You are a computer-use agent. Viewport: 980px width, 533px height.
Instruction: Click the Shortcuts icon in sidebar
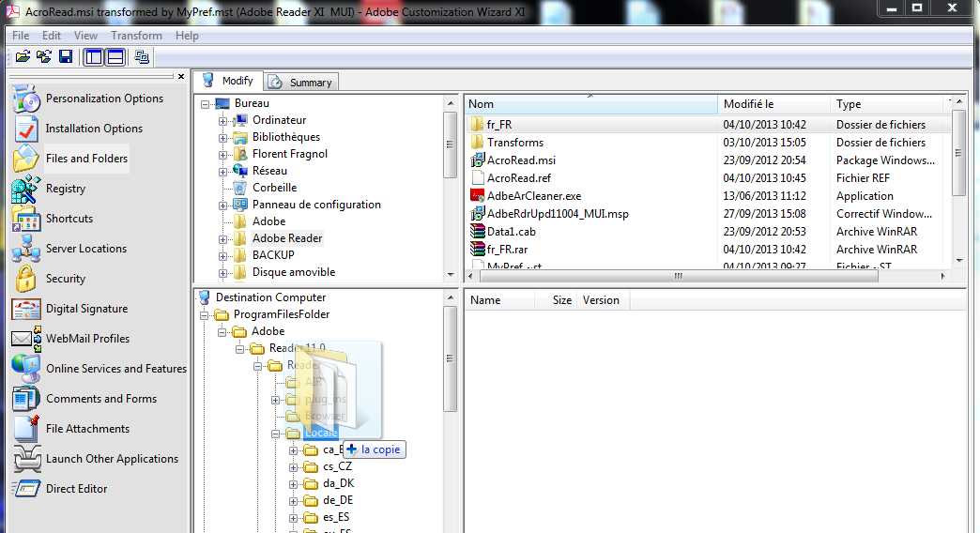coord(25,219)
